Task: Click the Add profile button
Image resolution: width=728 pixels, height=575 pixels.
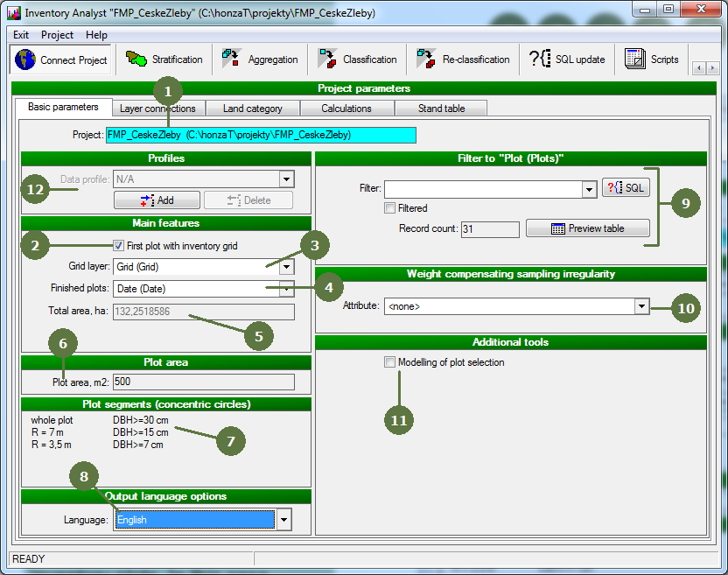Action: 157,200
